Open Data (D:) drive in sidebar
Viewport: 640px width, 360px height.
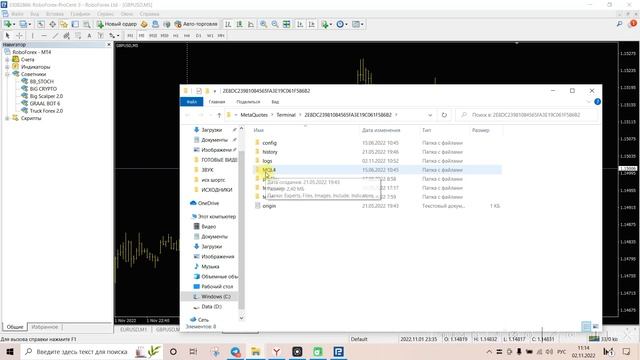(x=211, y=307)
